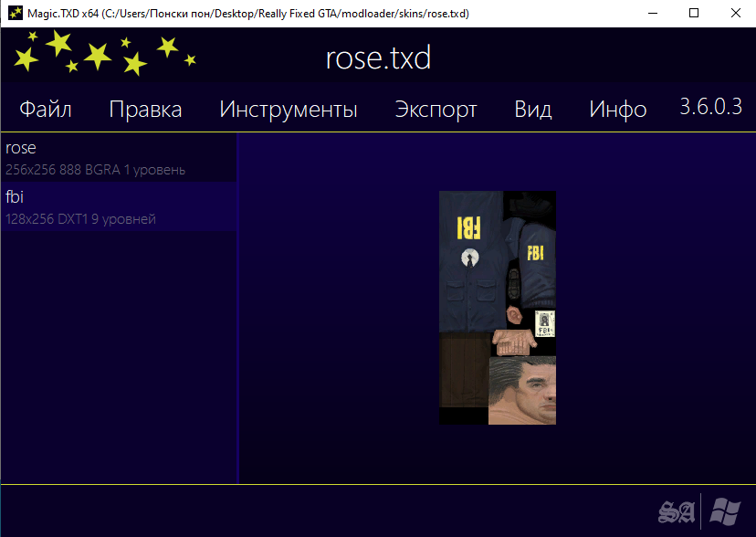Click the divider between texture list and preview
The image size is (756, 537).
coord(237,311)
